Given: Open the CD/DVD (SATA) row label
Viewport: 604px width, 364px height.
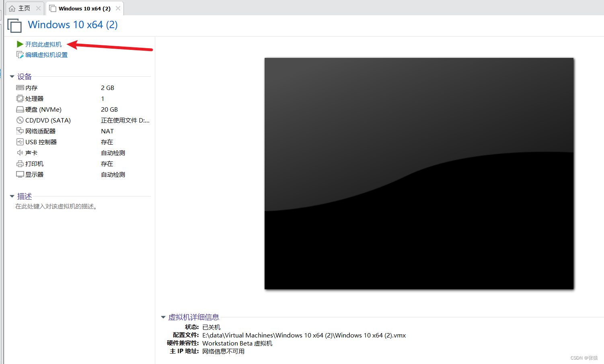Looking at the screenshot, I should tap(48, 120).
